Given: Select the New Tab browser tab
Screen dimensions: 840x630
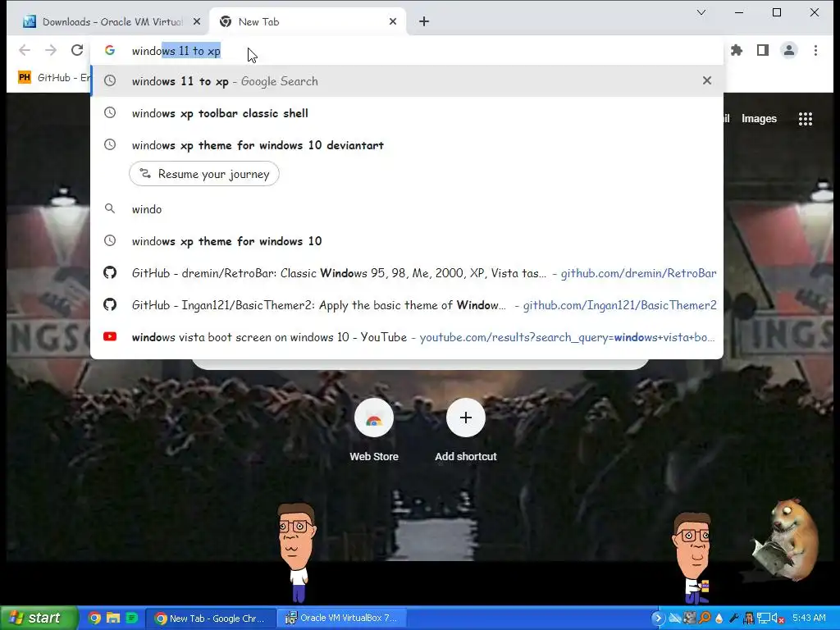Looking at the screenshot, I should click(308, 21).
